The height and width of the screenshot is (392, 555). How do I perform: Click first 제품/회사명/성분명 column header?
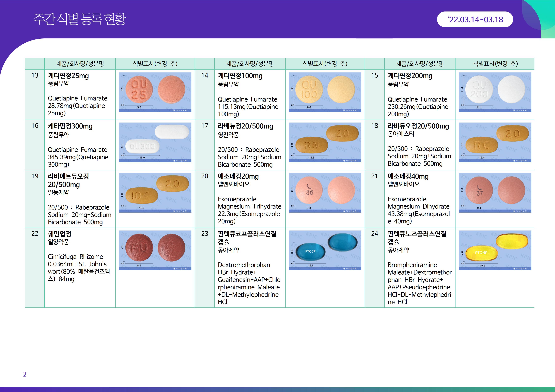(x=80, y=64)
